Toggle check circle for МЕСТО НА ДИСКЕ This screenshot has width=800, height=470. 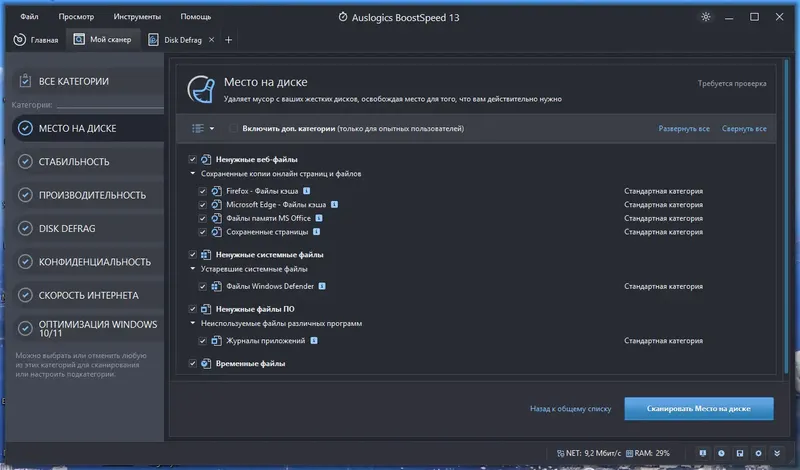coord(25,128)
